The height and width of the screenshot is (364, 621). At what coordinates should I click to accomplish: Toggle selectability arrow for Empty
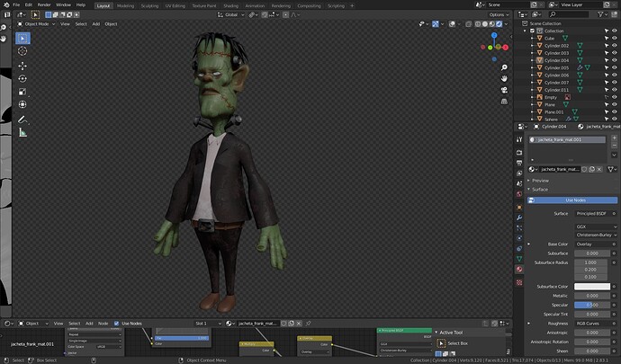pyautogui.click(x=607, y=97)
